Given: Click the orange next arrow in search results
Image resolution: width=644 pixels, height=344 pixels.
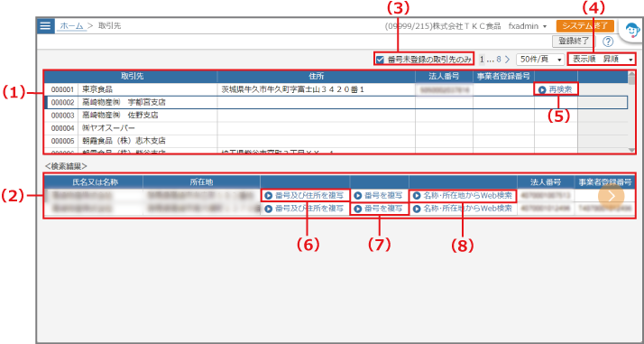Looking at the screenshot, I should point(612,196).
